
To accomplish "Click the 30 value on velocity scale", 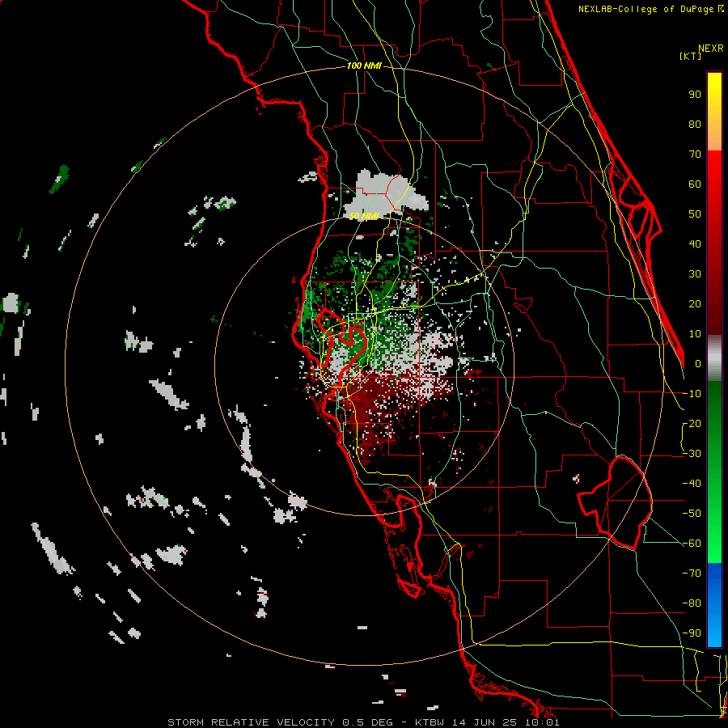I will tap(695, 274).
